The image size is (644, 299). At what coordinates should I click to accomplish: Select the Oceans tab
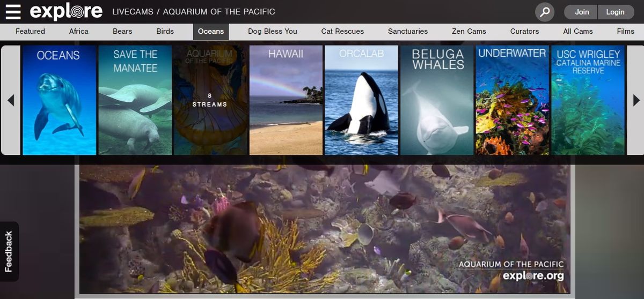click(211, 31)
